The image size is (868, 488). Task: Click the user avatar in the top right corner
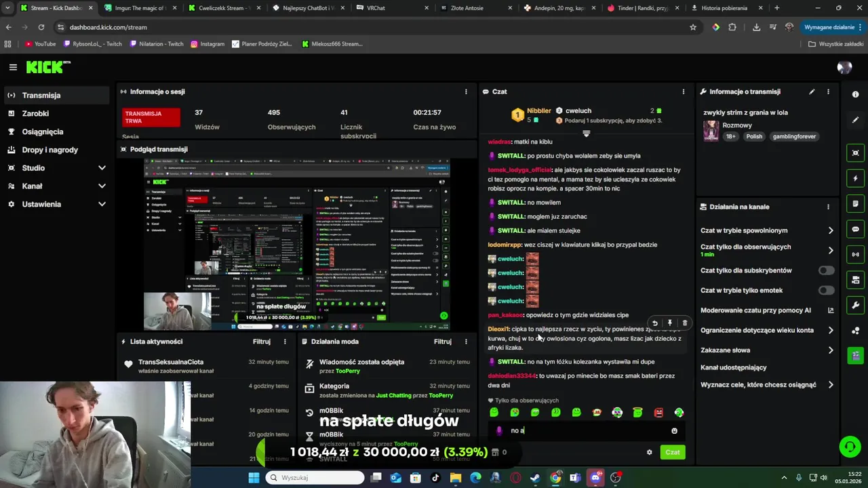click(x=844, y=67)
